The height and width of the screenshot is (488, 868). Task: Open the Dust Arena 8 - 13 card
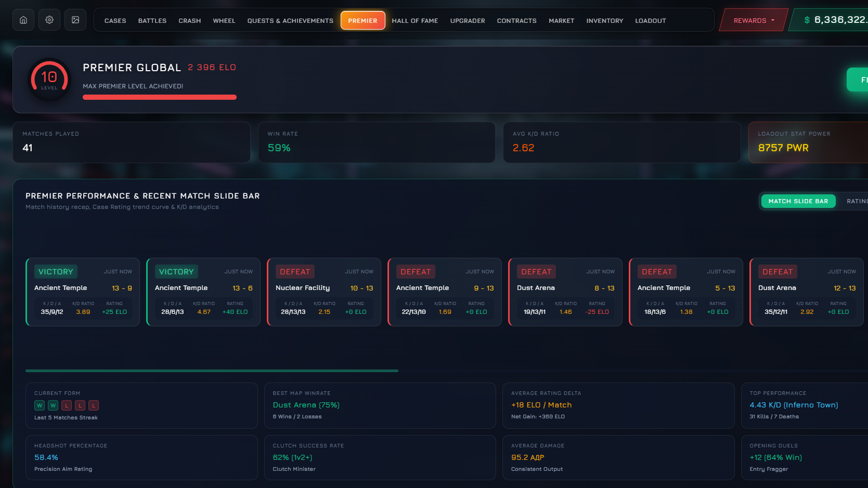[565, 292]
